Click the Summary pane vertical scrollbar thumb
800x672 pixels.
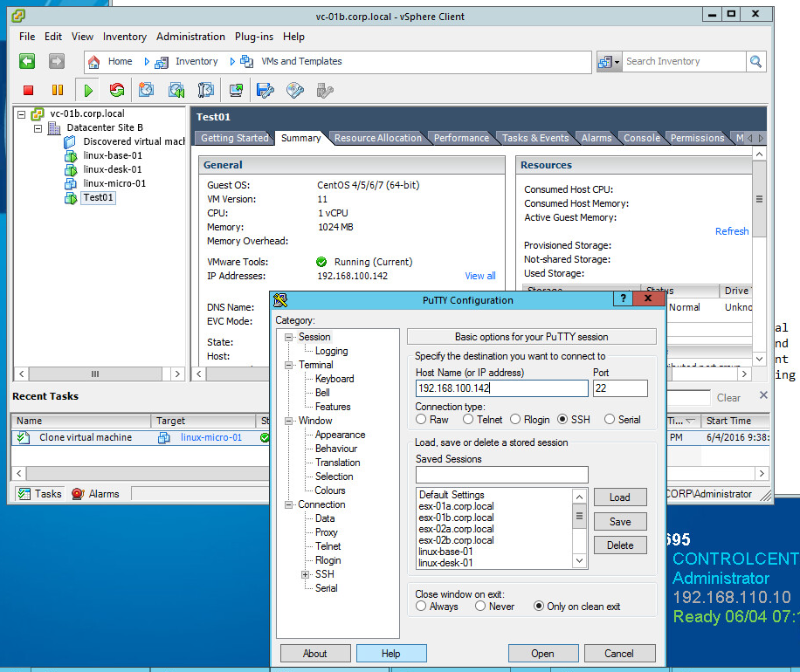click(x=759, y=199)
